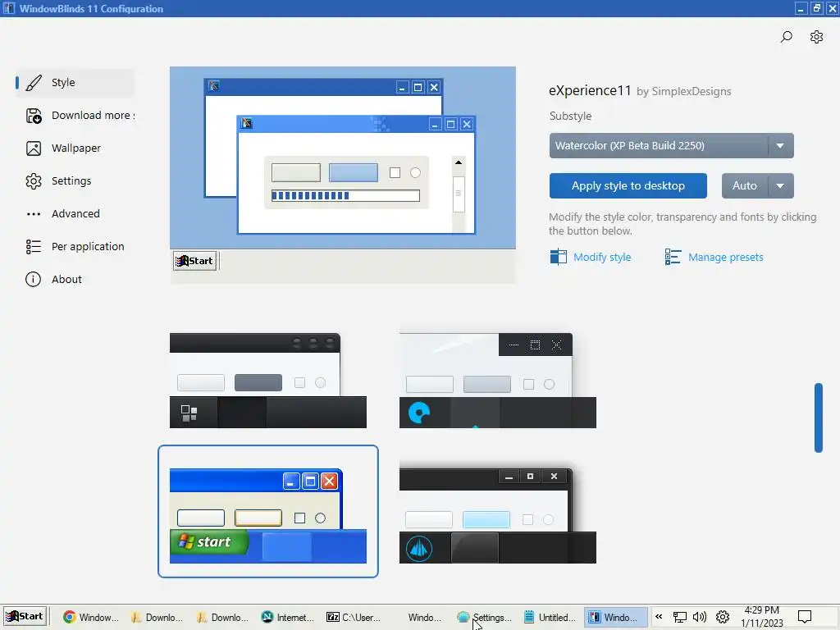Open the first Downloads folder taskbar item
Image resolution: width=840 pixels, height=630 pixels.
[x=157, y=617]
